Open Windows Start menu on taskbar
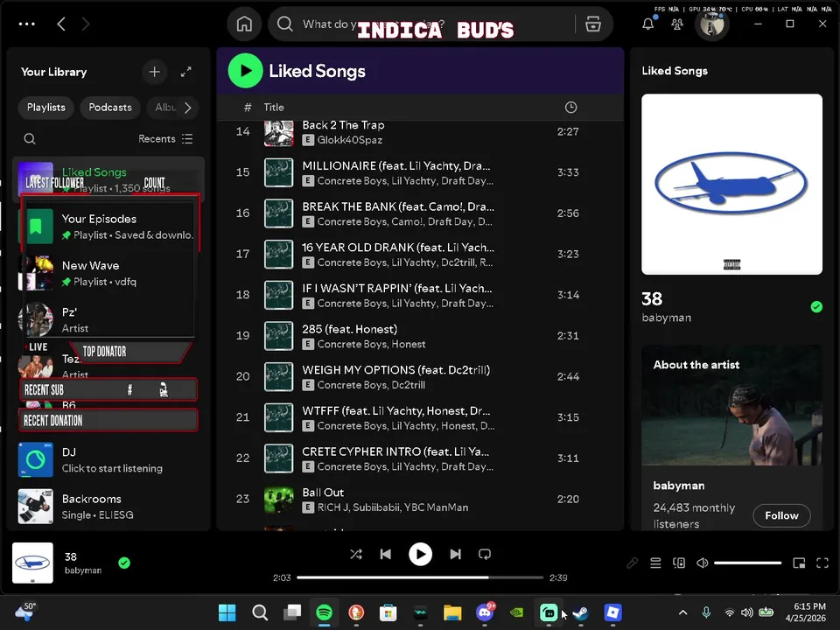This screenshot has width=840, height=630. point(227,612)
